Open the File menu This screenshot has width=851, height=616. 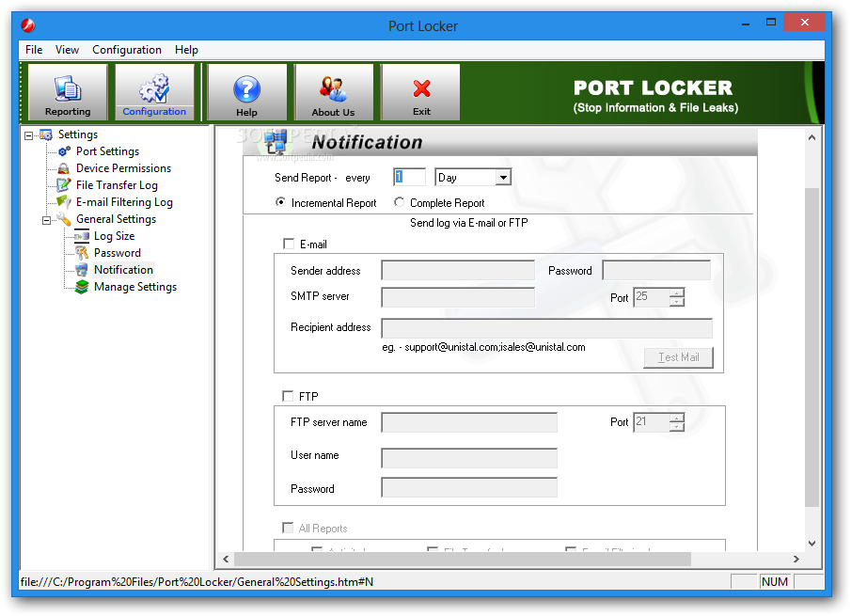point(34,50)
